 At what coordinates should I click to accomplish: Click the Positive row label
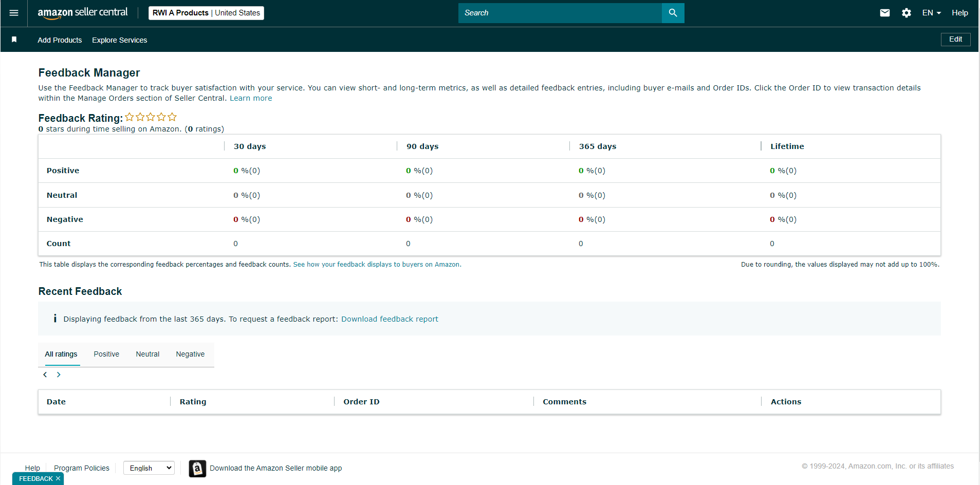click(x=63, y=171)
